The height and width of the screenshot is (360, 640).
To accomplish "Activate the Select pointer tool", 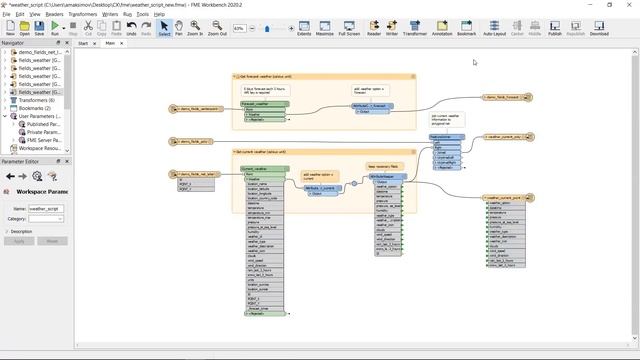I will coord(164,28).
